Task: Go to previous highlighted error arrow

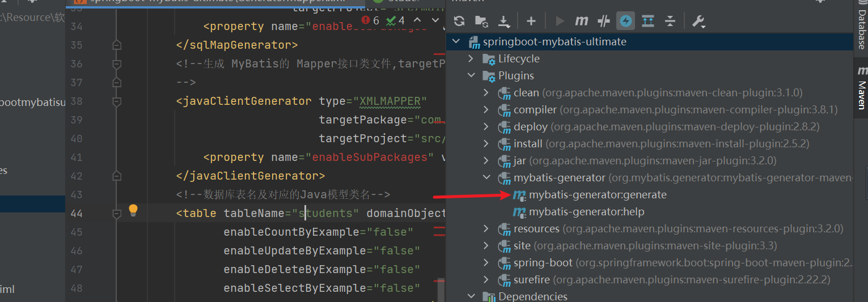Action: 417,21
